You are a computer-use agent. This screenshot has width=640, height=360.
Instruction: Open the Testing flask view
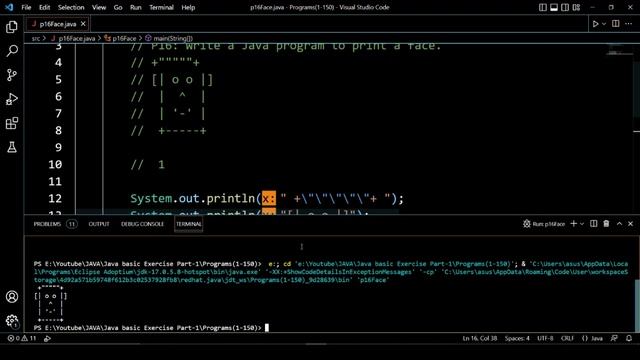12,147
